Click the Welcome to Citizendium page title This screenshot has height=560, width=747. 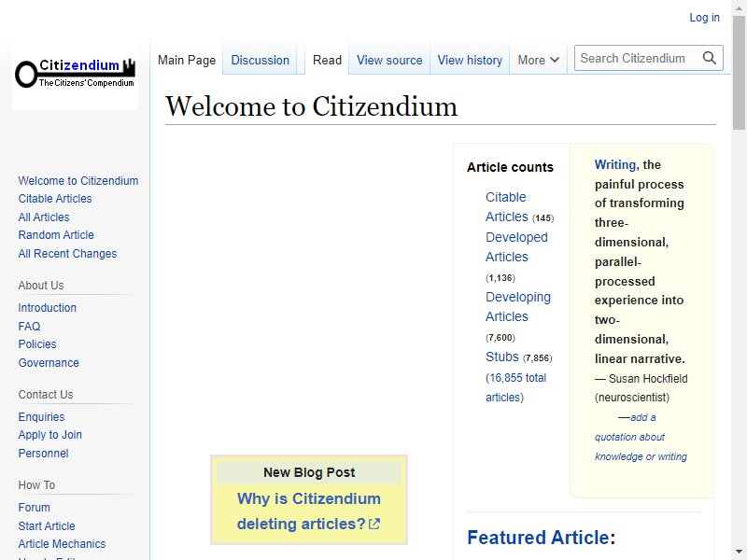(x=312, y=106)
